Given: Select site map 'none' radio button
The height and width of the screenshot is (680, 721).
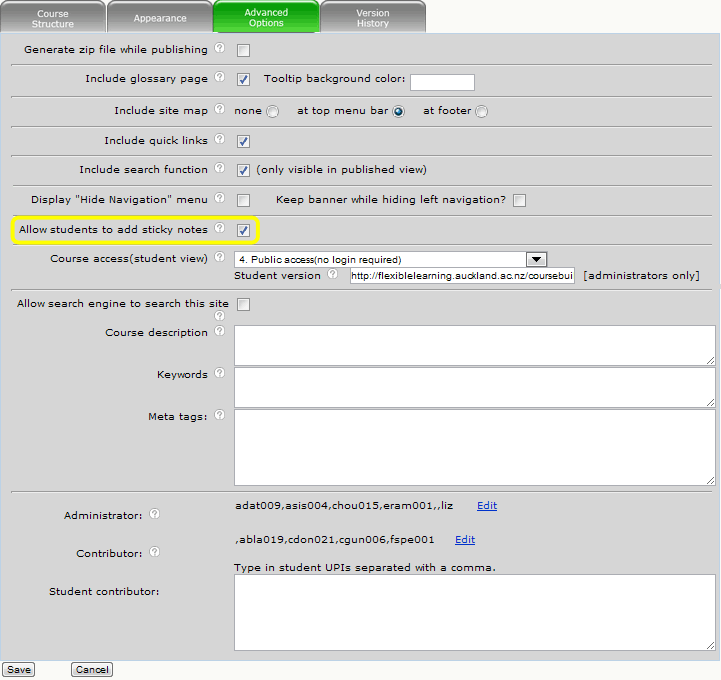Looking at the screenshot, I should pyautogui.click(x=273, y=111).
